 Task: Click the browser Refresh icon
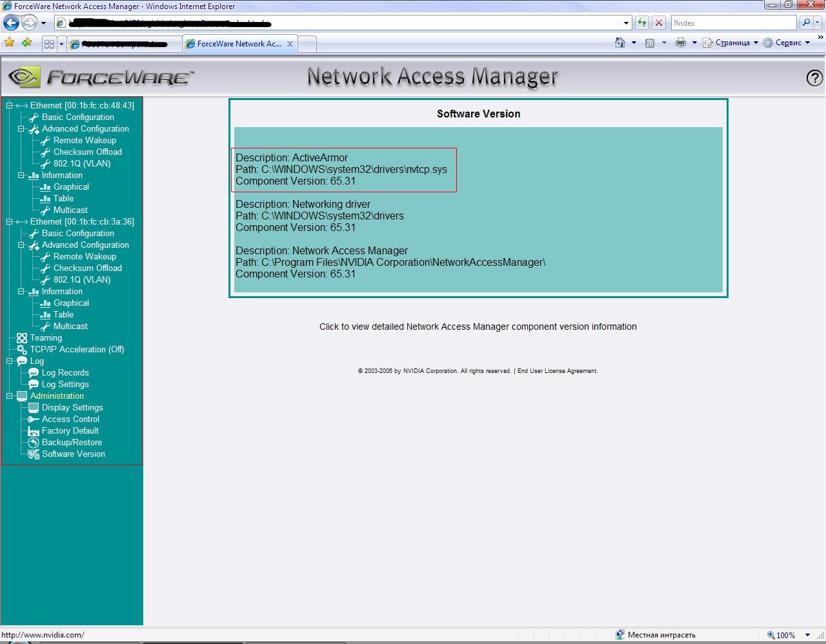pos(641,23)
